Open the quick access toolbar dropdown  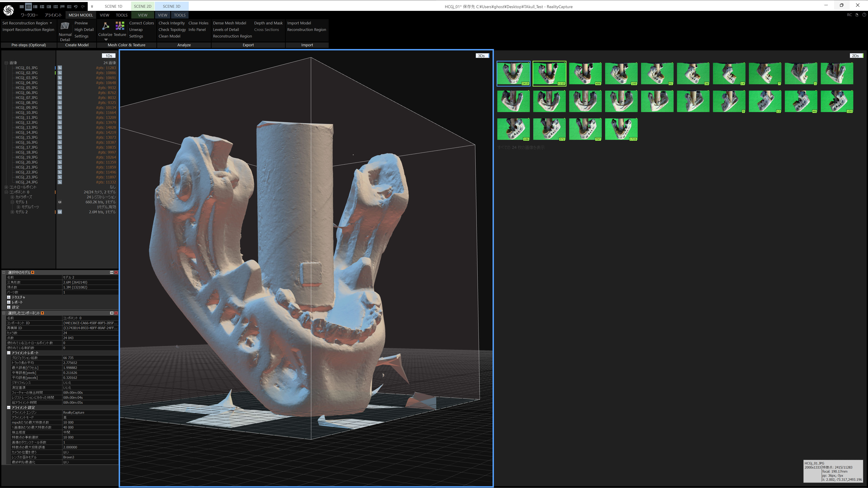(92, 6)
